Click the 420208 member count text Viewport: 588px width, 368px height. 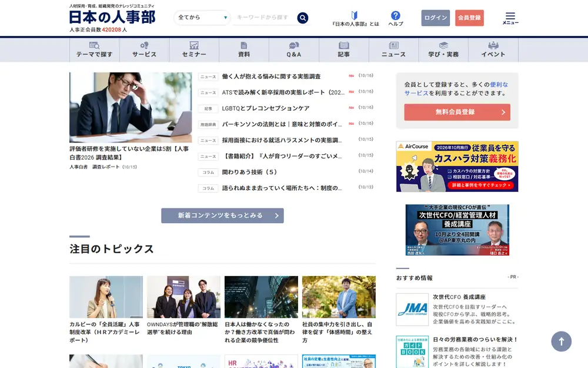coord(111,29)
